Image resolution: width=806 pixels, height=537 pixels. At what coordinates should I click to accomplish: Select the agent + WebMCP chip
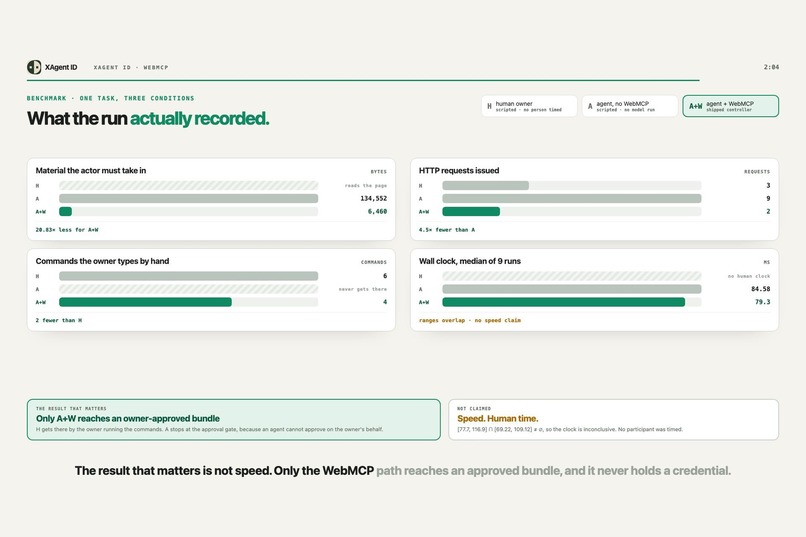point(730,106)
